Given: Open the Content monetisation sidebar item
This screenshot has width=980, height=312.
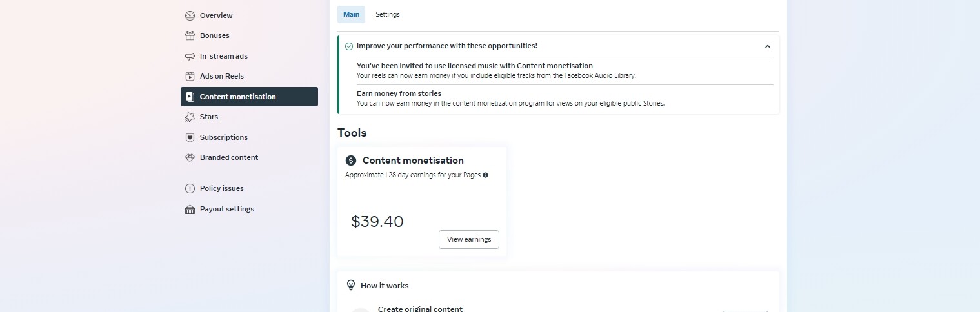Looking at the screenshot, I should point(249,97).
